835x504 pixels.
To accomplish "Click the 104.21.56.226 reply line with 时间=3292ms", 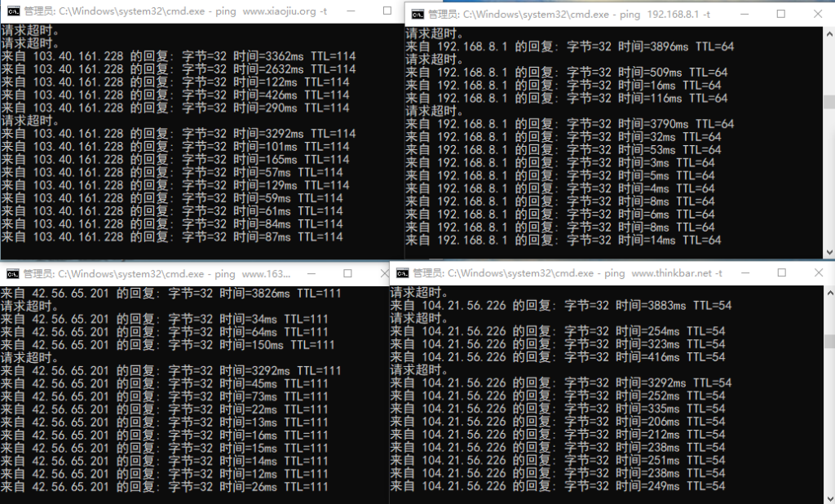I will click(x=561, y=383).
